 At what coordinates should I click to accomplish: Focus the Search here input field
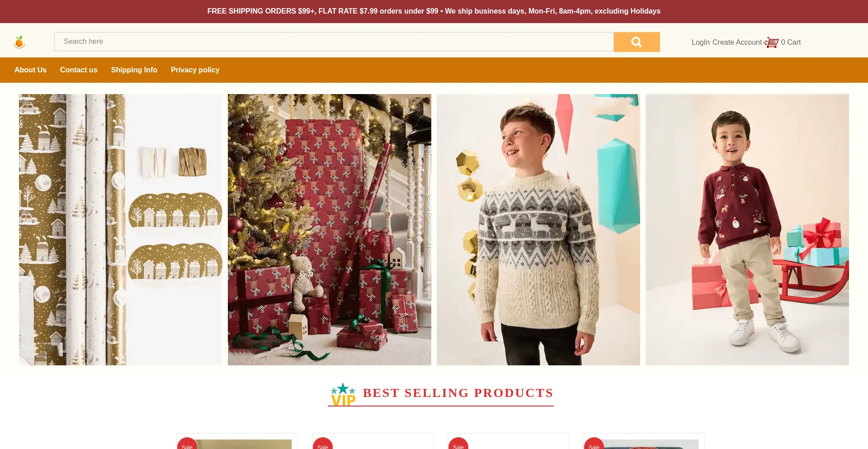pyautogui.click(x=334, y=42)
